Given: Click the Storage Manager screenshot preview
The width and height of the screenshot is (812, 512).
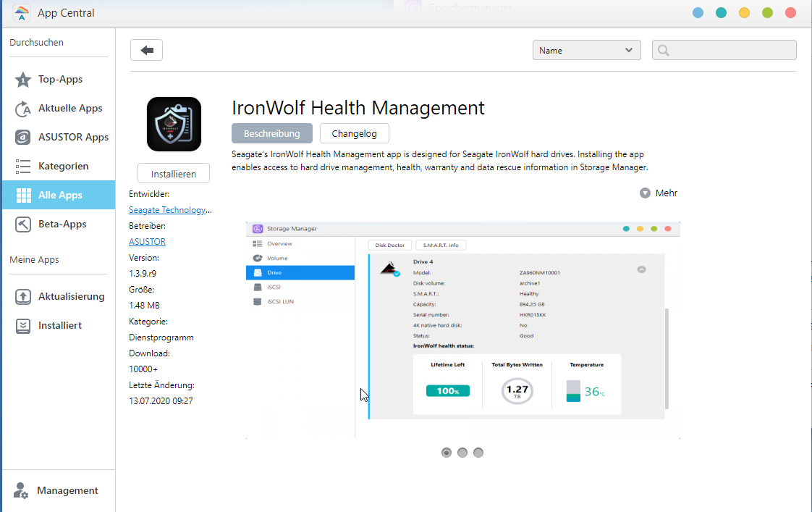Looking at the screenshot, I should pos(463,330).
